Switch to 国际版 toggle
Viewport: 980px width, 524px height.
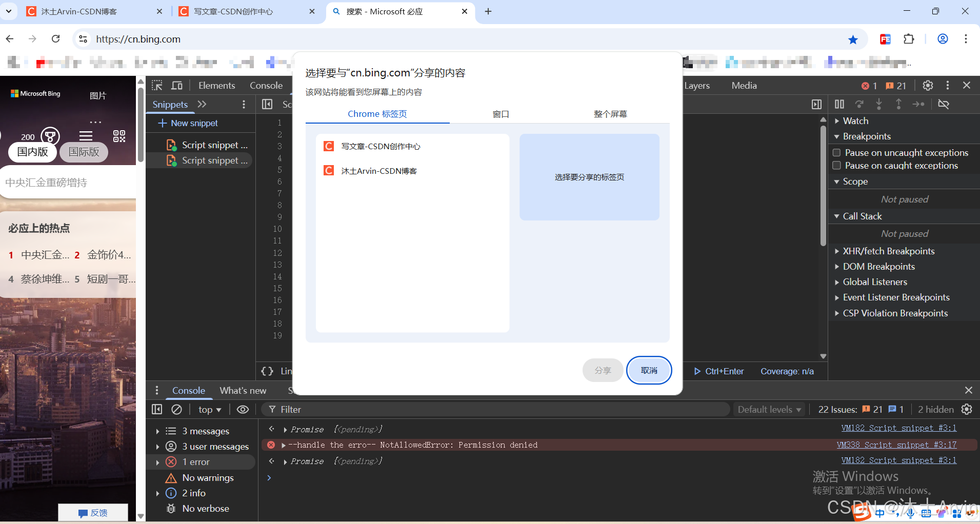coord(84,152)
